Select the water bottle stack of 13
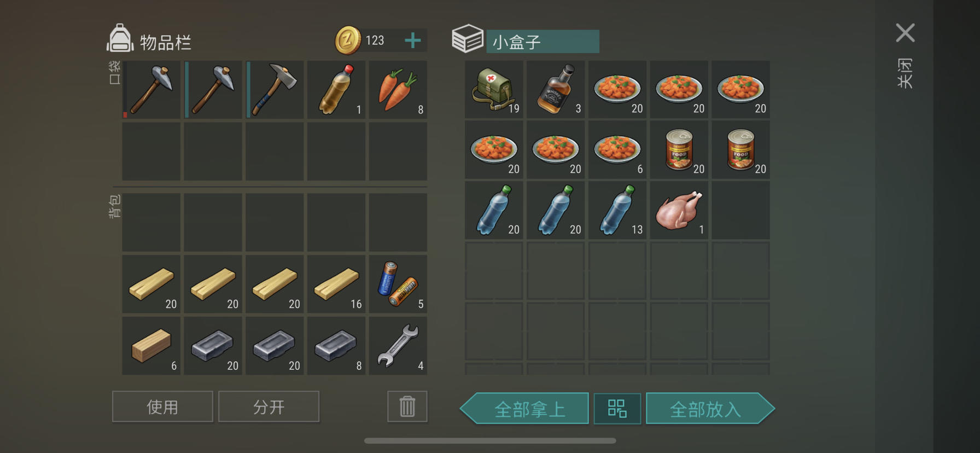The image size is (980, 453). click(617, 211)
